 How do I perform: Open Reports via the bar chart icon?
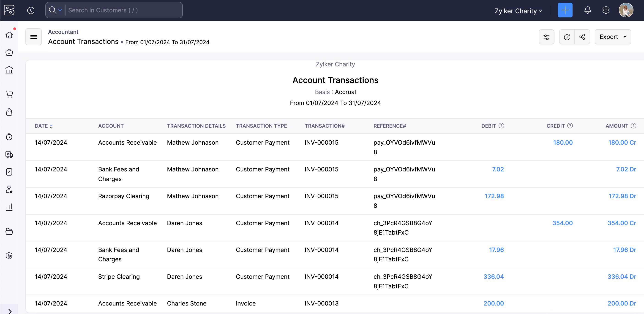(9, 207)
